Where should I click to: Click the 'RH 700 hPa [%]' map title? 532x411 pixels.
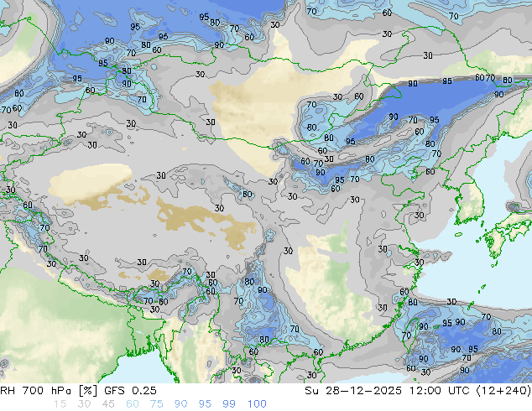49,391
